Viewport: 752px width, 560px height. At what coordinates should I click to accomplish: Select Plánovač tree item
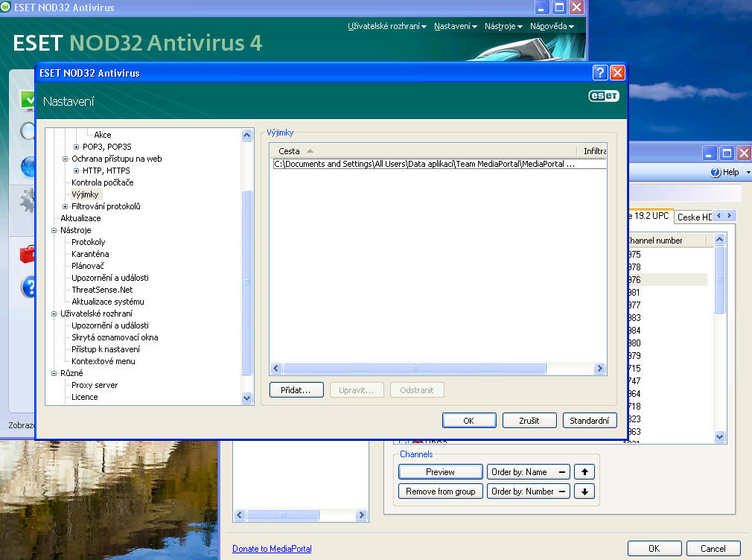tap(88, 266)
